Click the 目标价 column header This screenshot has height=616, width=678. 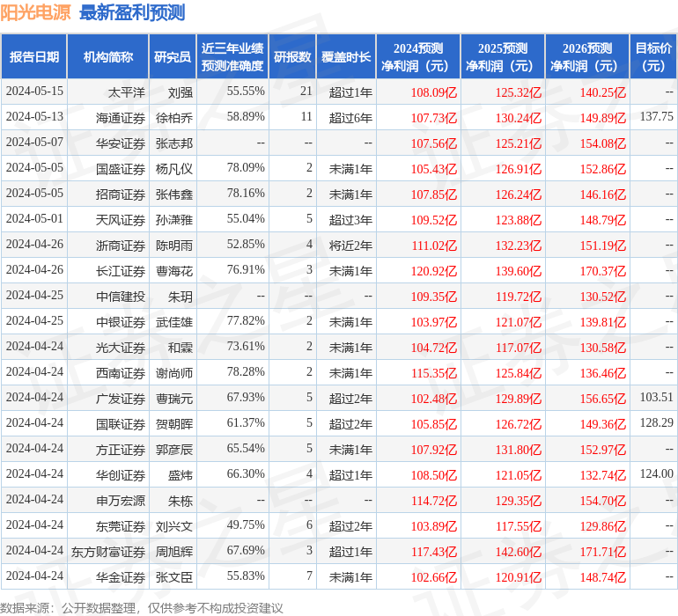tap(653, 56)
